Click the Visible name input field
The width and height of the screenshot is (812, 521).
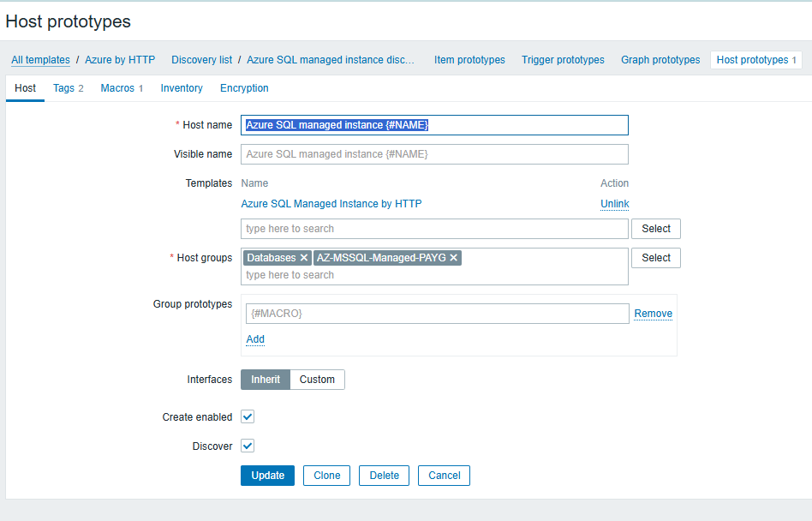[x=434, y=154]
